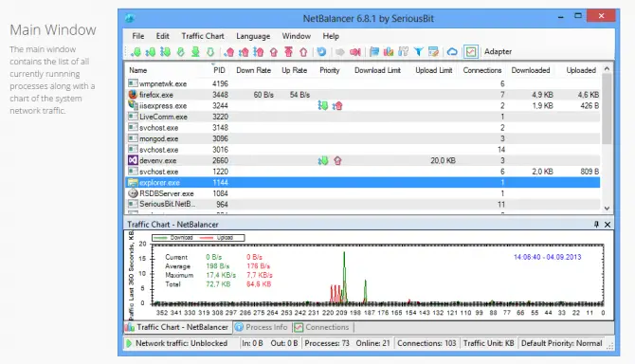Image resolution: width=635 pixels, height=364 pixels.
Task: Switch to the Traffic Chart - NetBalancer tab
Action: (x=177, y=327)
